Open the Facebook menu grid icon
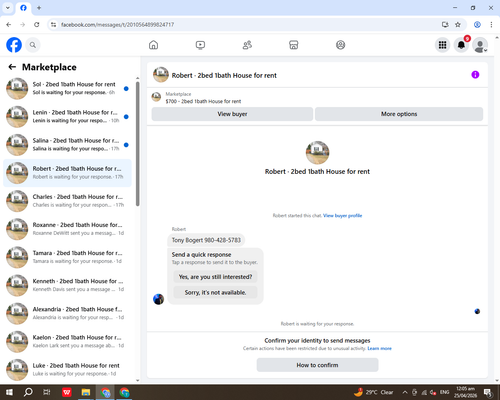Viewport: 500px width, 400px height. pos(442,45)
